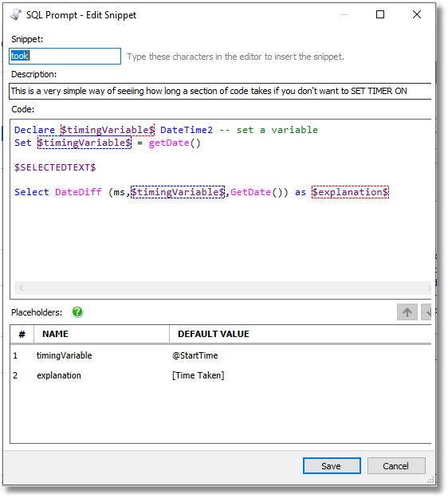This screenshot has height=498, width=448.
Task: Click the Snippet name field containing took
Action: (65, 56)
